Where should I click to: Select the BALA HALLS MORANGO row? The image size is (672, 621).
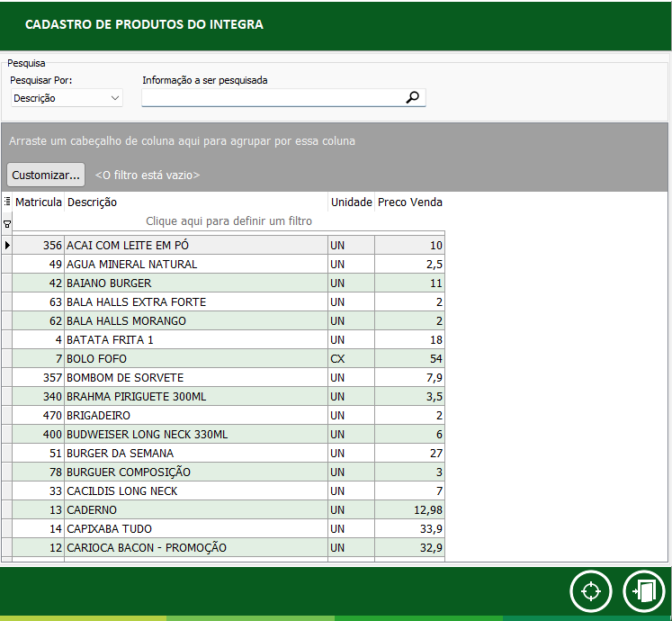tap(228, 320)
